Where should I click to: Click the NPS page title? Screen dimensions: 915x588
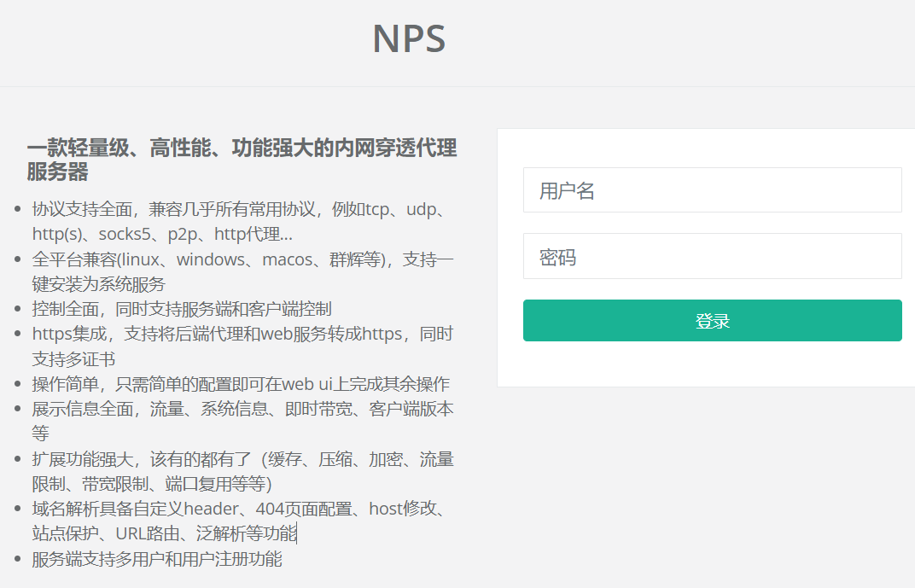pos(409,39)
